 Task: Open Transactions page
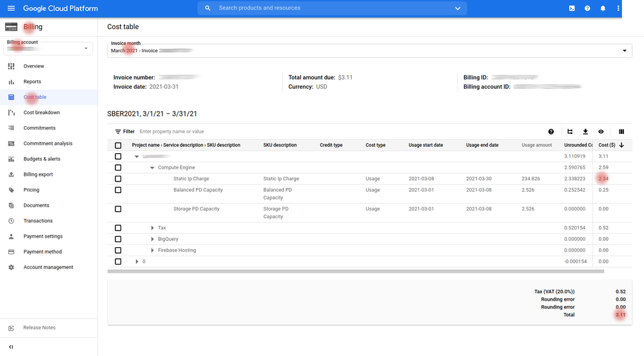tap(38, 221)
